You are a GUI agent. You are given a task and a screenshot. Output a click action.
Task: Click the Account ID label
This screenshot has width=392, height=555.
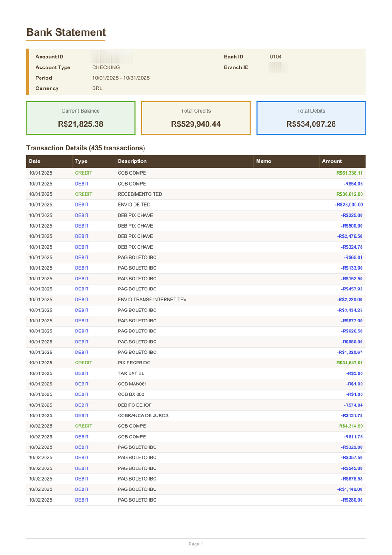[49, 57]
